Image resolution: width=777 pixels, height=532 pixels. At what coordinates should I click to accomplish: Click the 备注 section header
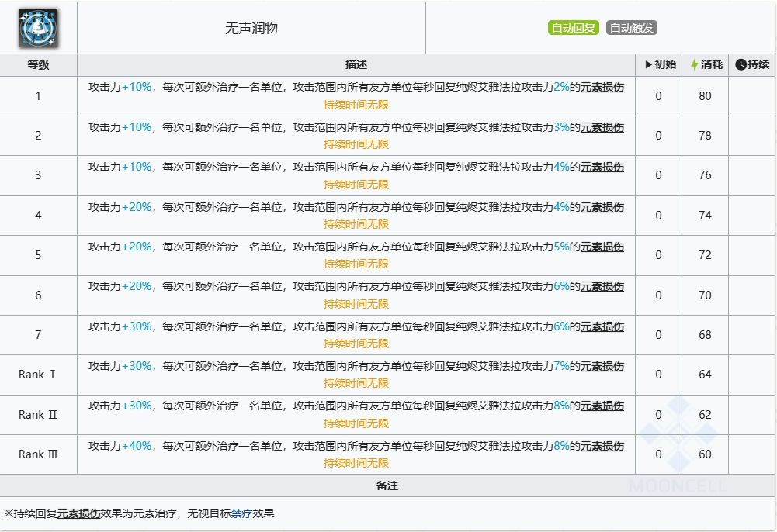coord(387,485)
